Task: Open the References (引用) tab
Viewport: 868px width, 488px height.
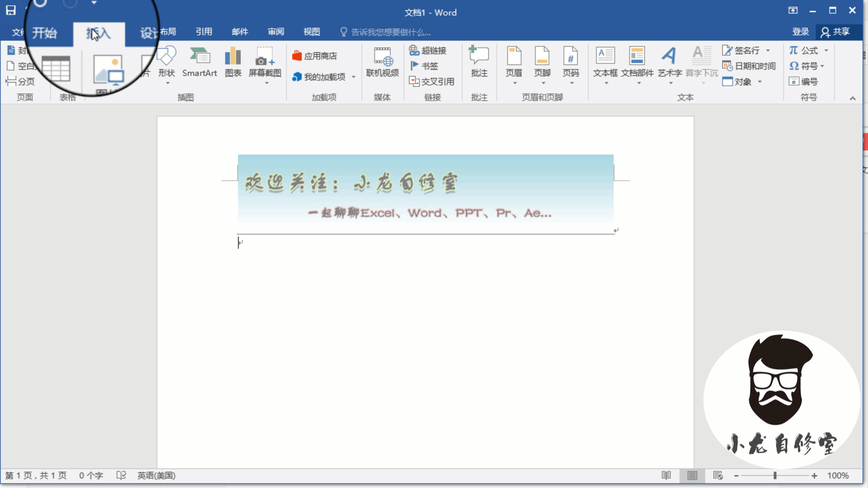Action: (x=204, y=32)
